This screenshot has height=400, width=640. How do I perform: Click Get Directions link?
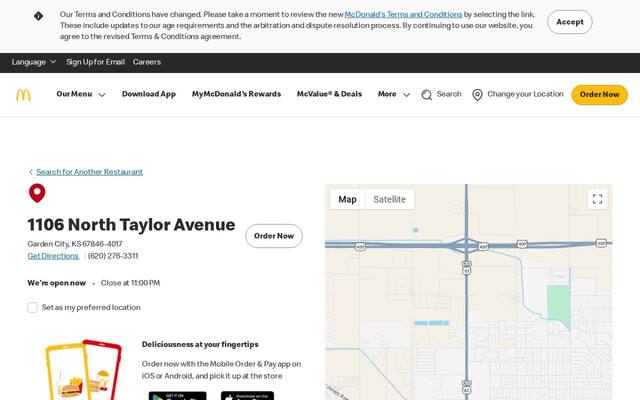point(53,256)
